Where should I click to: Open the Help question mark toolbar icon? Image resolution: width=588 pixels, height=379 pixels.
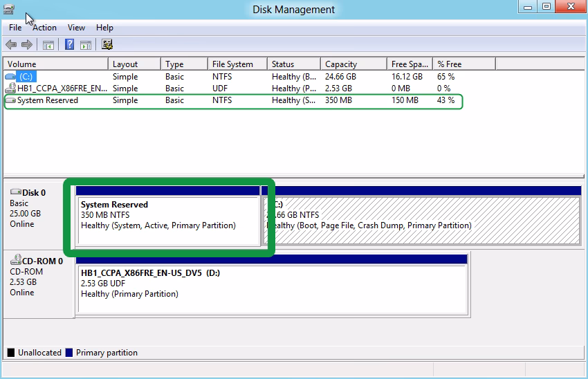69,45
